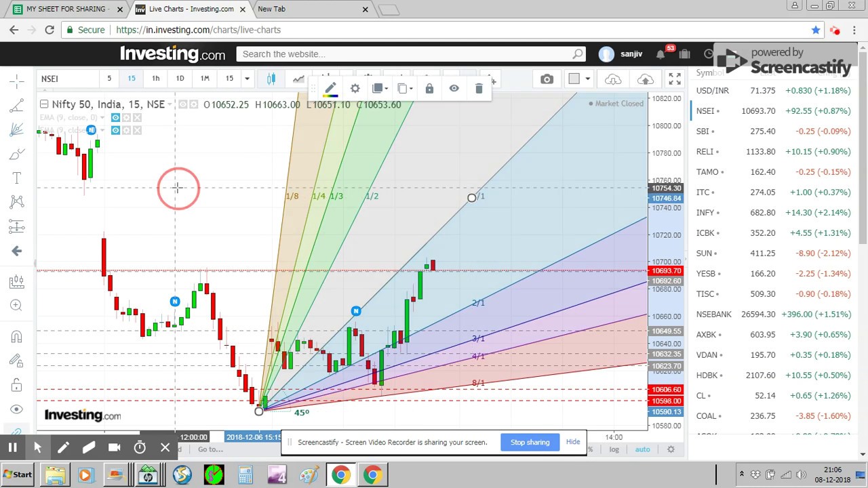868x488 pixels.
Task: Select the pattern drawing tool
Action: pos(17,202)
